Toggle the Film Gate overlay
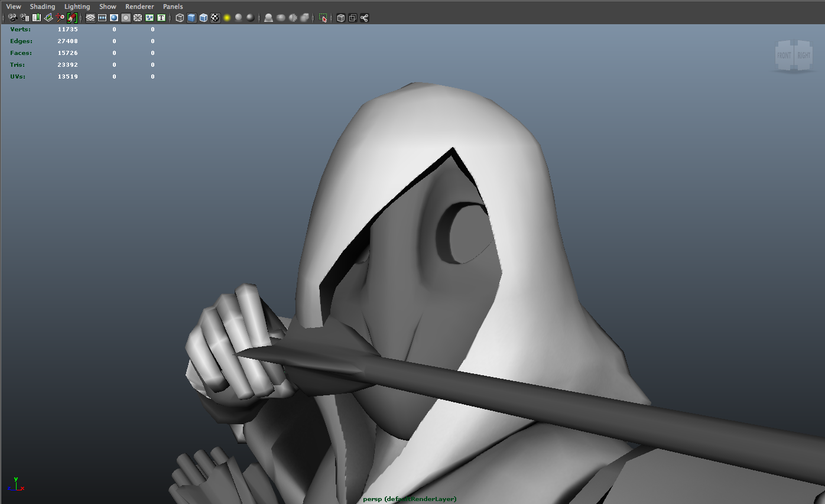This screenshot has height=504, width=825. coord(102,18)
